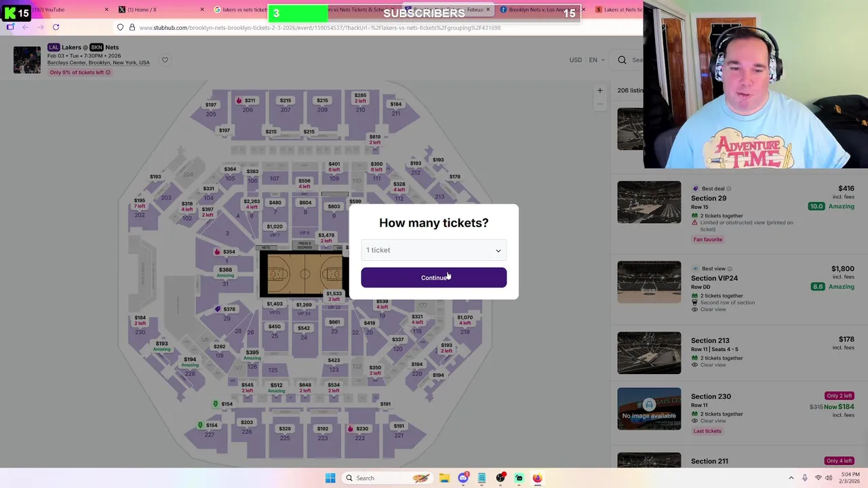Open the Windows Start menu
This screenshot has width=868, height=488.
[x=330, y=478]
